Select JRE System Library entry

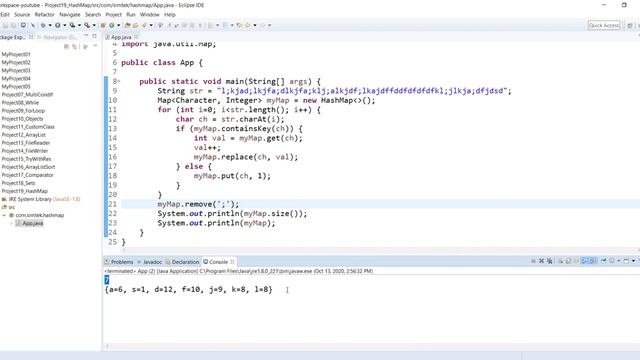(x=41, y=199)
